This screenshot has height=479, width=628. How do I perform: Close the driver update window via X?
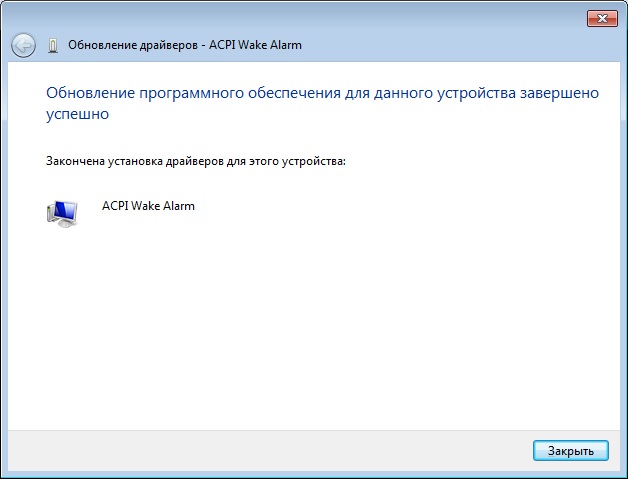coord(602,18)
